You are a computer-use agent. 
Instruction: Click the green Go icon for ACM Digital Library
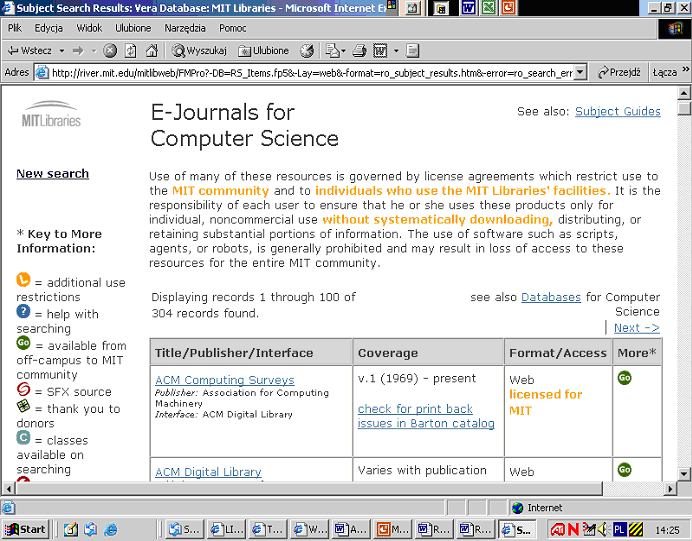[x=625, y=469]
